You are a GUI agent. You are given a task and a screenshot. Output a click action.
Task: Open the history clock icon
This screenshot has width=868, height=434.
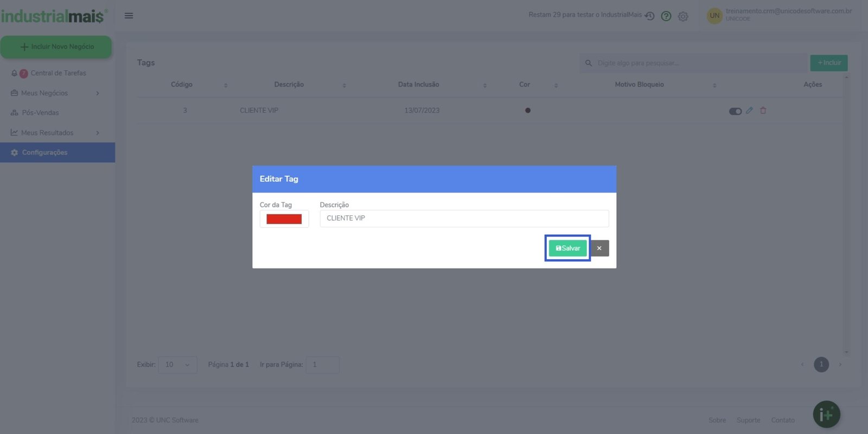[x=649, y=16]
